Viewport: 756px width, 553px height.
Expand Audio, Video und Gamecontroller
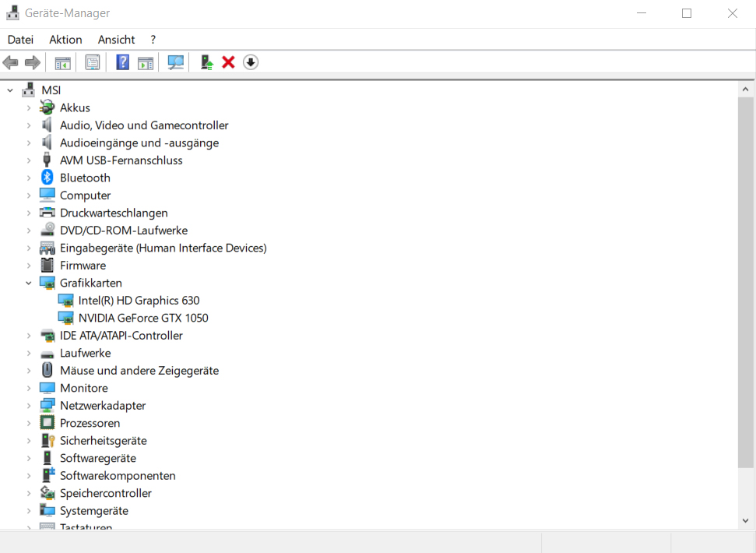click(29, 125)
